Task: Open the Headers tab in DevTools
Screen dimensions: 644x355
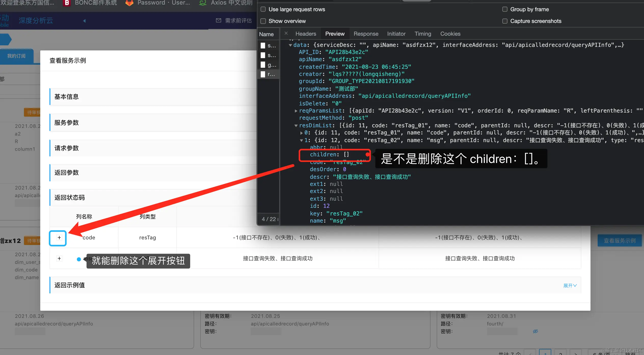Action: tap(305, 34)
